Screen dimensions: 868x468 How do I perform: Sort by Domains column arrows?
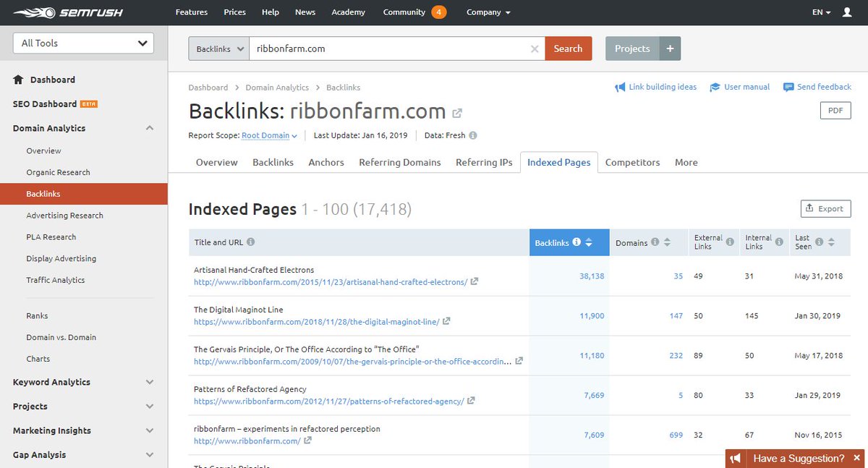click(667, 242)
